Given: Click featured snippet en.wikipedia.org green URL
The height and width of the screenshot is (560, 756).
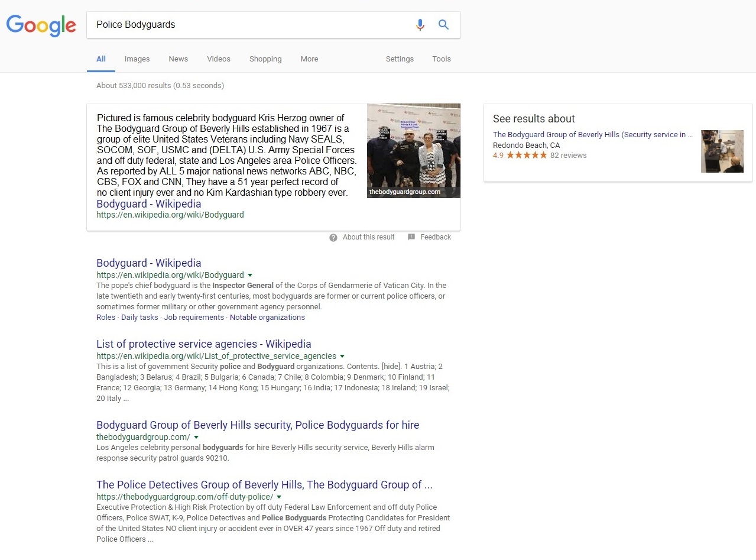Looking at the screenshot, I should pyautogui.click(x=170, y=215).
